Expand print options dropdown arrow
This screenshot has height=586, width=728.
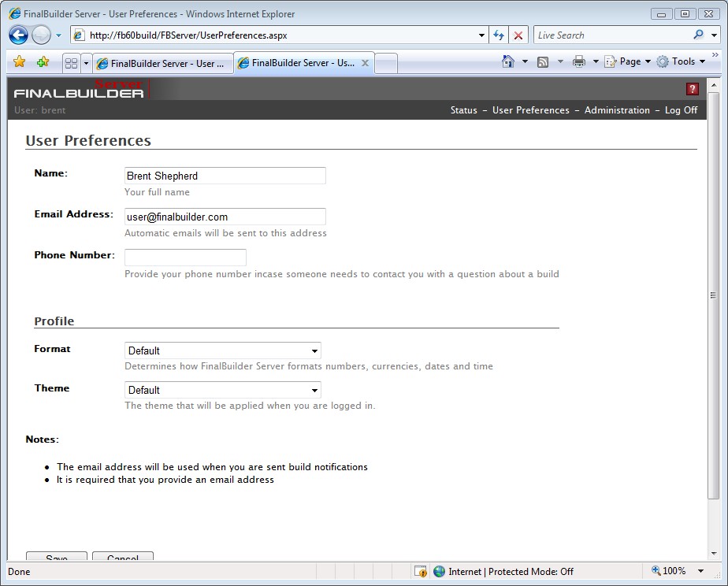click(x=596, y=61)
